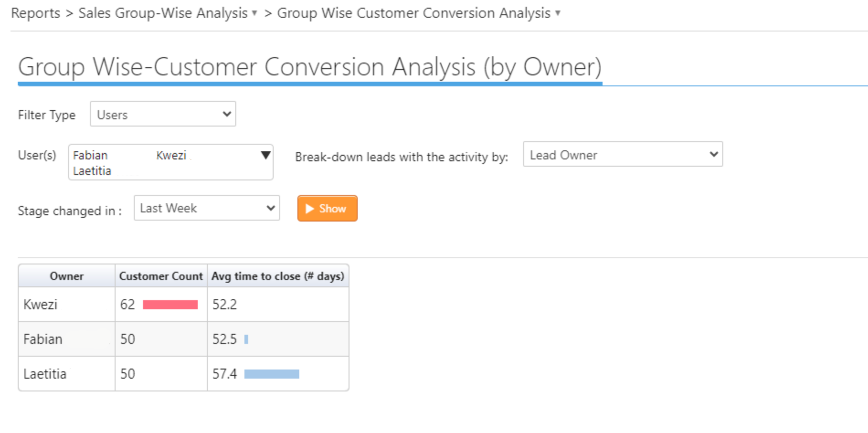Open the Lead Owner breakdown dropdown
This screenshot has width=868, height=433.
click(x=622, y=155)
